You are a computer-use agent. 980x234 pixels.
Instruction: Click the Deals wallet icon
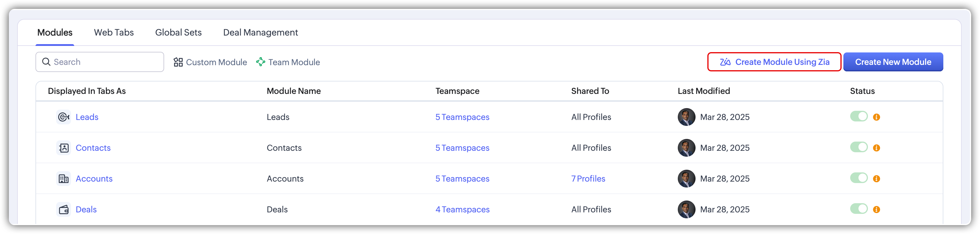click(64, 210)
